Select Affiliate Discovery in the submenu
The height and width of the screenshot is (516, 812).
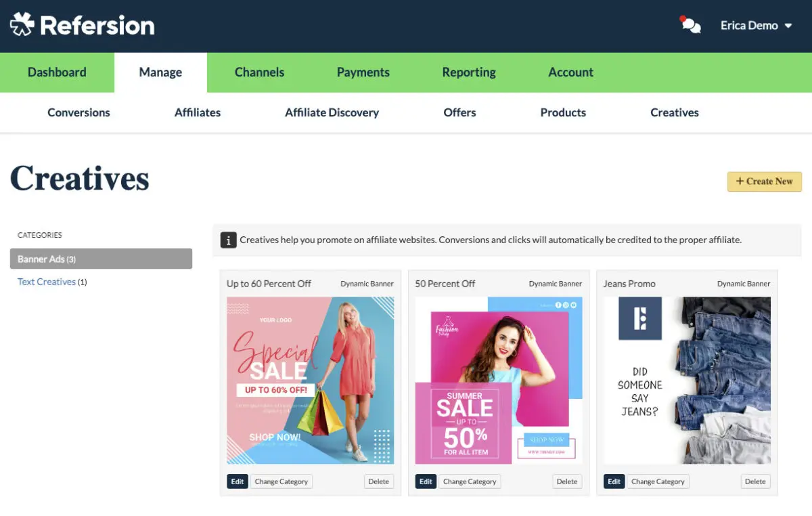[332, 112]
